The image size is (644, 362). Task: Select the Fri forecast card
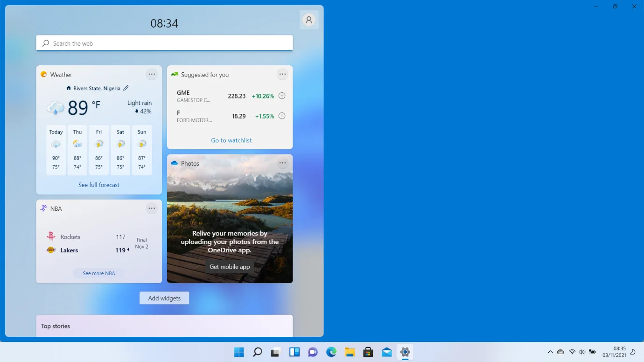tap(99, 150)
